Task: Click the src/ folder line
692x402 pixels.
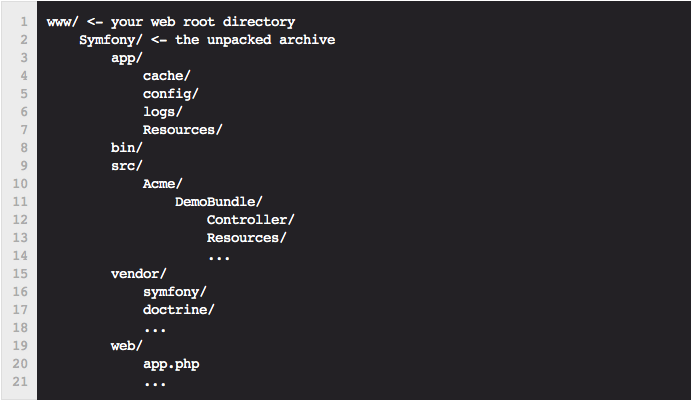Action: pos(127,166)
